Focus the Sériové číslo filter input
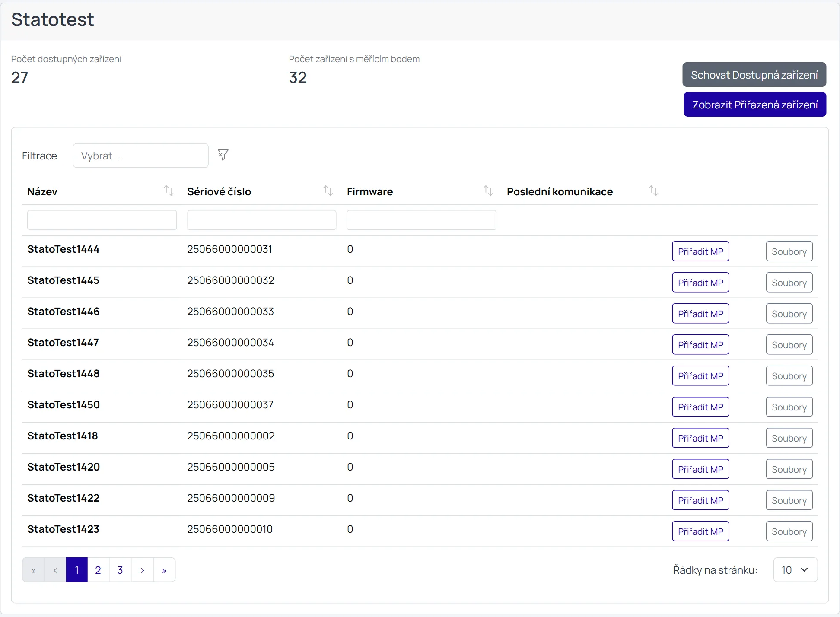840x617 pixels. coord(261,220)
